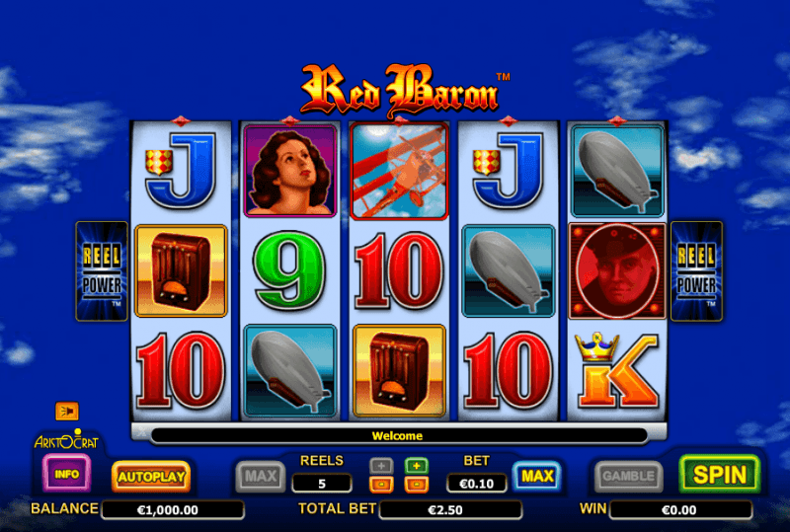Click the woman portrait symbol

coord(289,172)
